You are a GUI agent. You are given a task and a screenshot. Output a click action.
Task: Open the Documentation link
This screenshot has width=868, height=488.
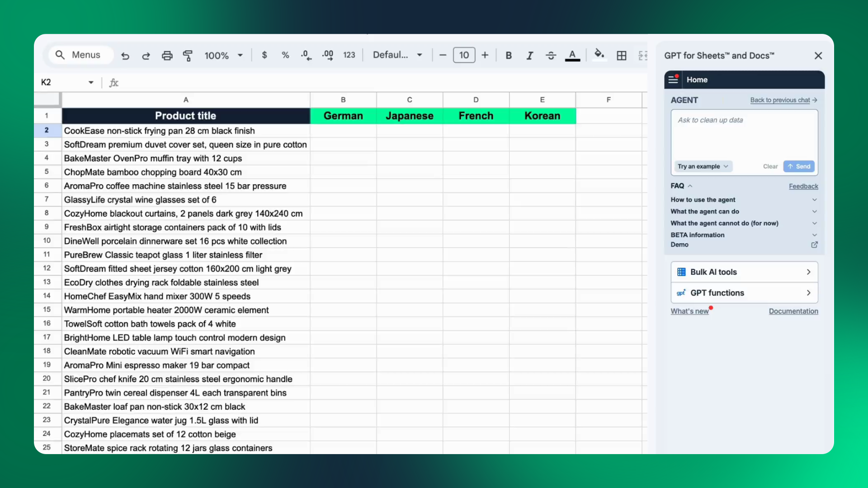793,311
